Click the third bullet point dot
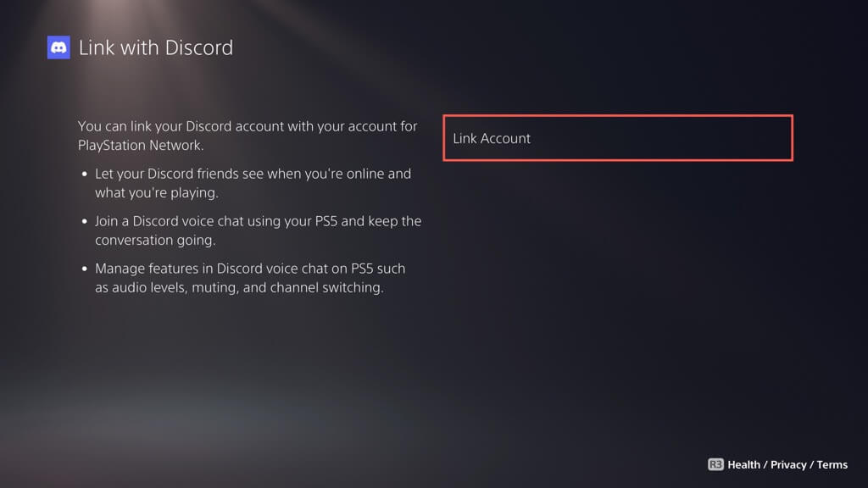 coord(84,269)
